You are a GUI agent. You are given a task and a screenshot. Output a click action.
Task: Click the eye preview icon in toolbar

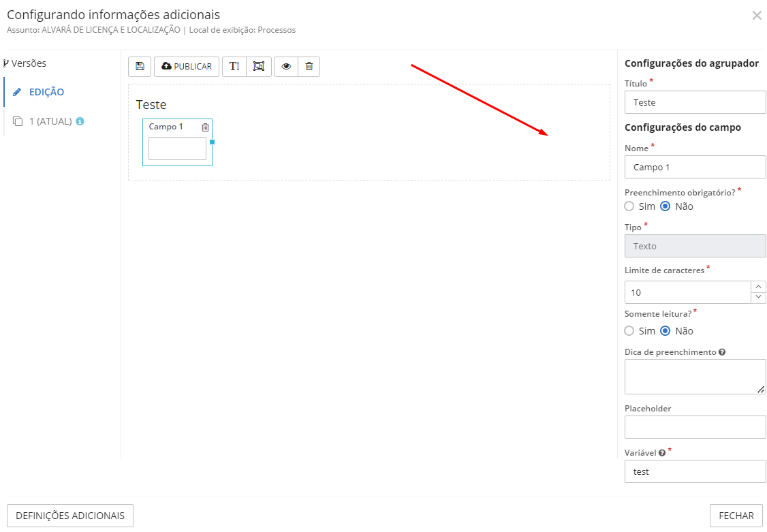click(x=286, y=67)
